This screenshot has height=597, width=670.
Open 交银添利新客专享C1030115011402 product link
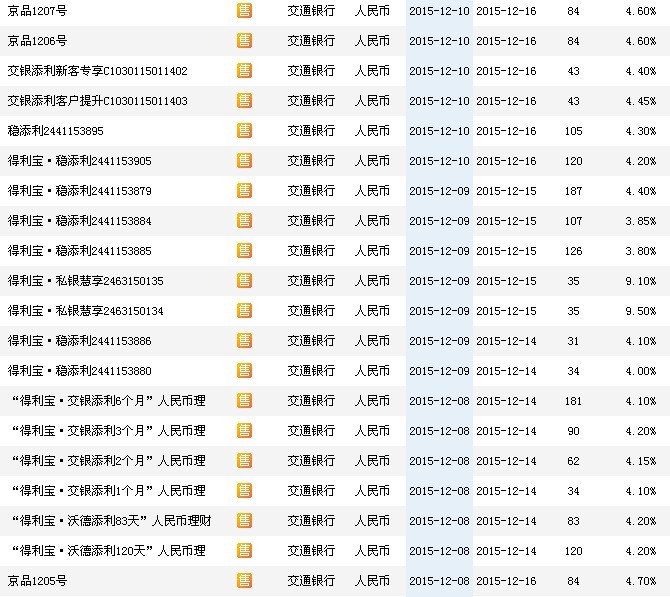97,71
